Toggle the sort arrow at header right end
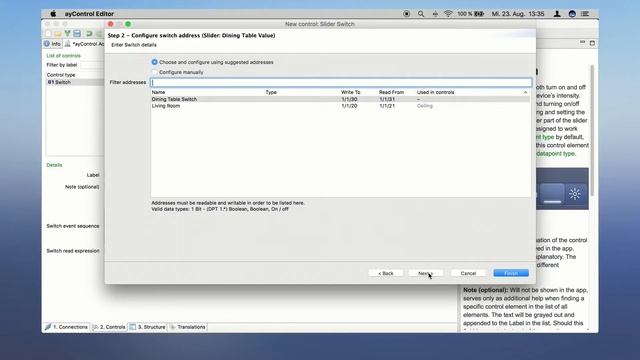Viewport: 640px width, 360px height. pyautogui.click(x=525, y=92)
